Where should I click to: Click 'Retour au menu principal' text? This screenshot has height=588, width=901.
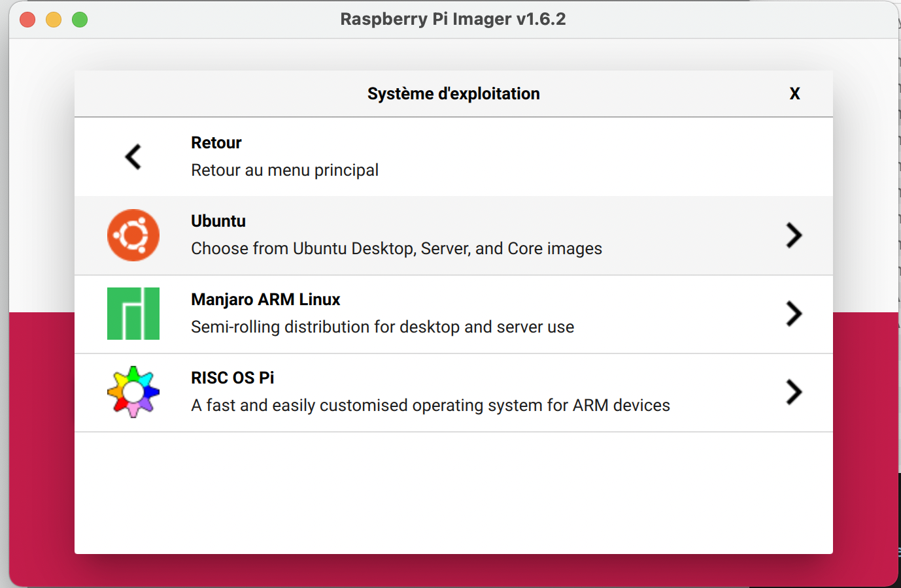[285, 170]
